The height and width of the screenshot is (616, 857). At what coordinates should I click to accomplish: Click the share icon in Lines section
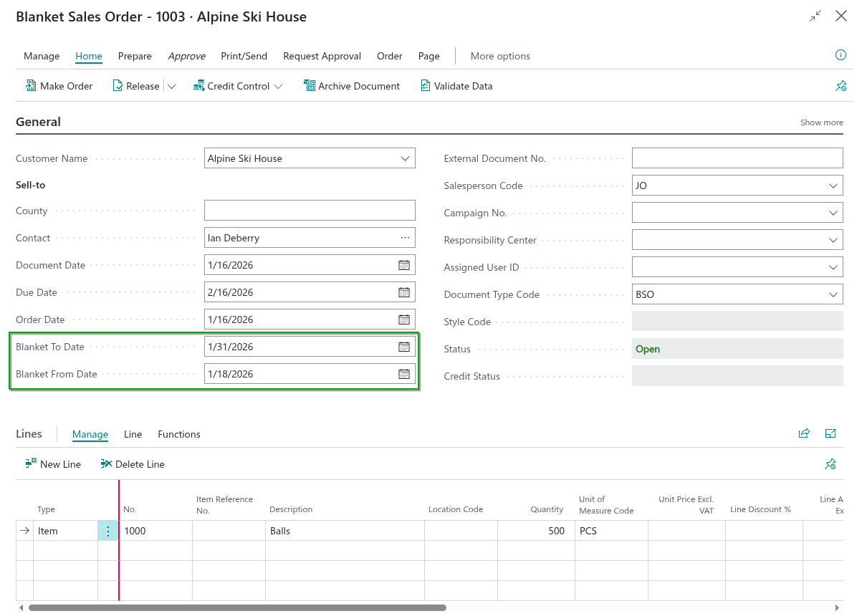[804, 433]
